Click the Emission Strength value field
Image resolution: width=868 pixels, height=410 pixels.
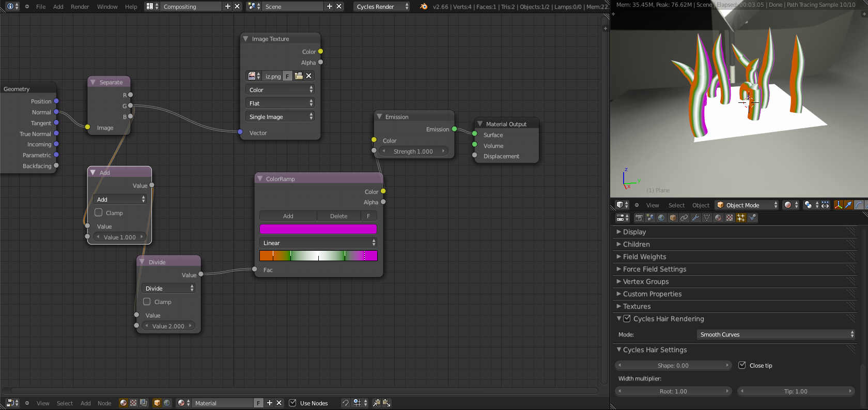tap(413, 151)
